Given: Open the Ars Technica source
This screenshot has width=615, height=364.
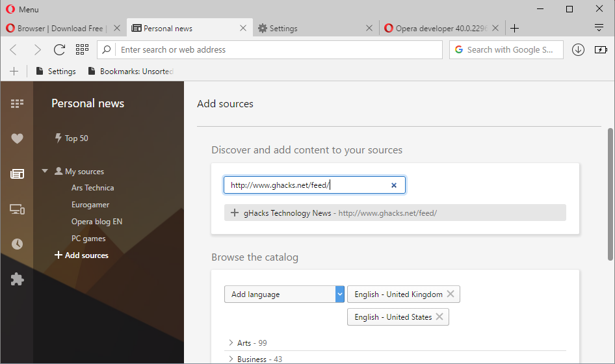Looking at the screenshot, I should pyautogui.click(x=92, y=188).
